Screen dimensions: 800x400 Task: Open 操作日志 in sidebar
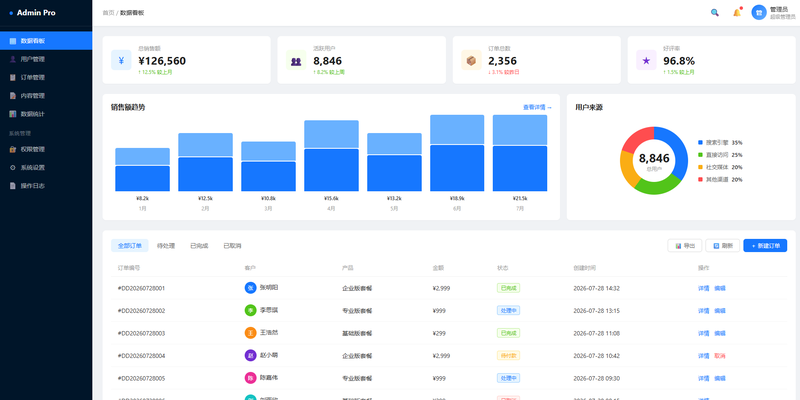point(46,186)
